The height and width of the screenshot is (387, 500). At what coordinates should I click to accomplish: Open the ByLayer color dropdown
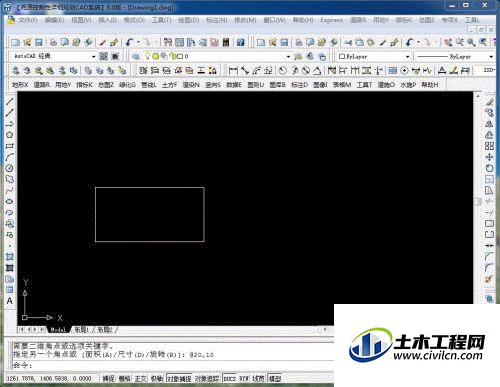[407, 56]
